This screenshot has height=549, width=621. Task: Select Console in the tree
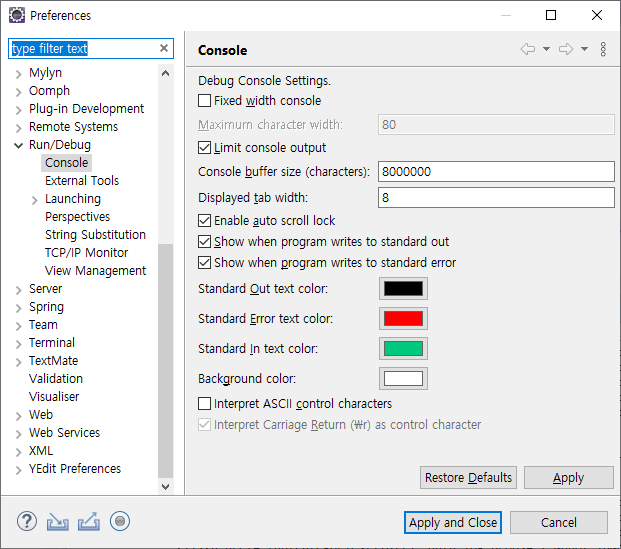67,163
